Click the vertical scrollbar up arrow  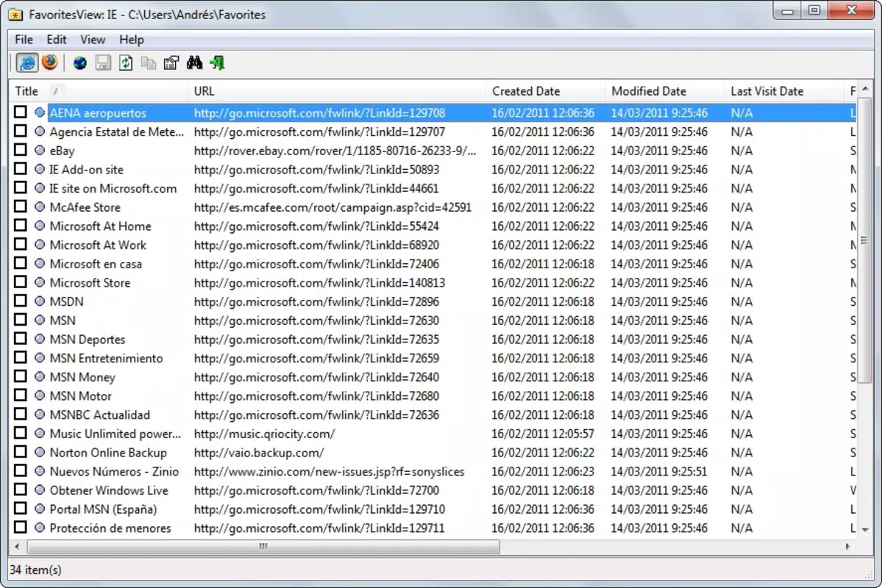pyautogui.click(x=865, y=89)
